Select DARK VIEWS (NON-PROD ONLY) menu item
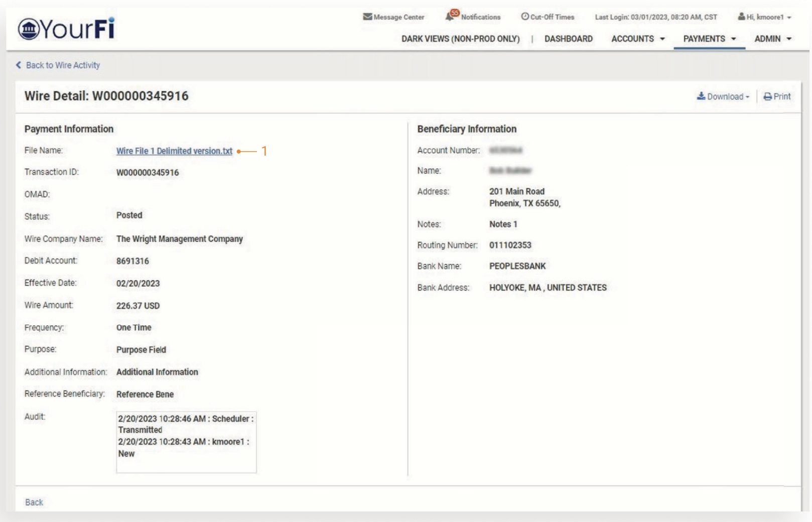This screenshot has height=522, width=812. pyautogui.click(x=460, y=39)
